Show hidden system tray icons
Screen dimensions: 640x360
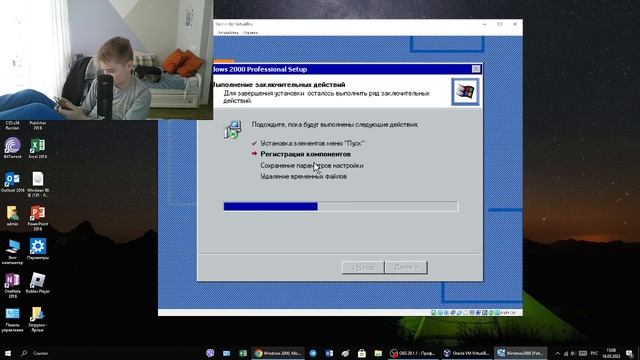[x=557, y=353]
